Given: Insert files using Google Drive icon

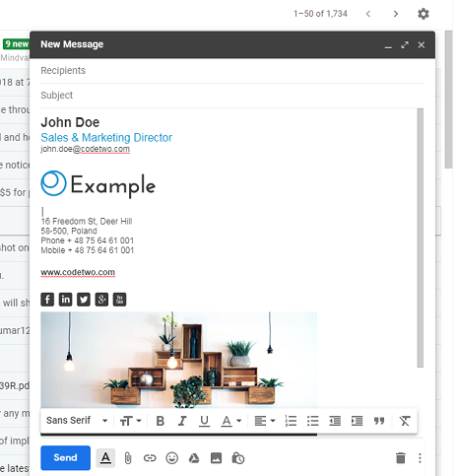Looking at the screenshot, I should [194, 458].
